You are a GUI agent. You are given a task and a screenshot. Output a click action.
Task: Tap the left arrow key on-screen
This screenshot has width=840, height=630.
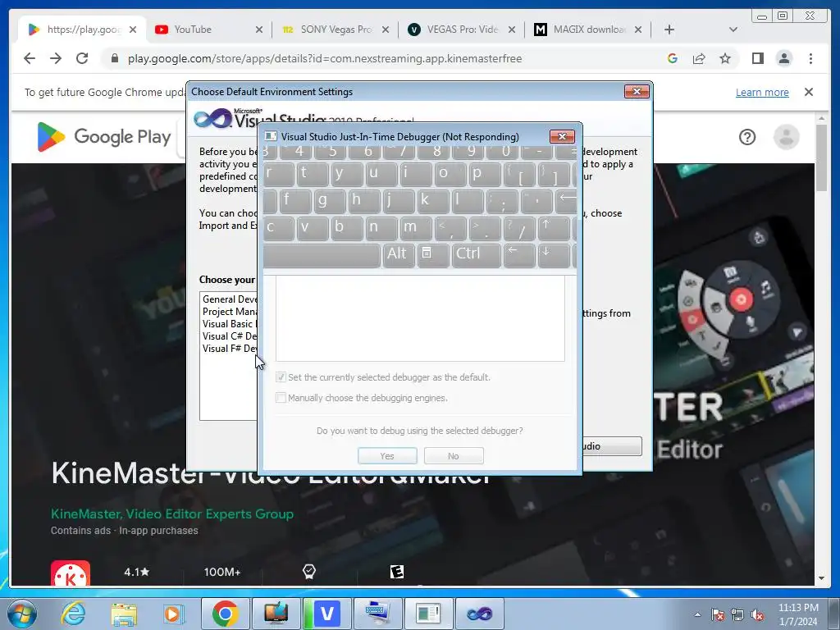coord(519,254)
